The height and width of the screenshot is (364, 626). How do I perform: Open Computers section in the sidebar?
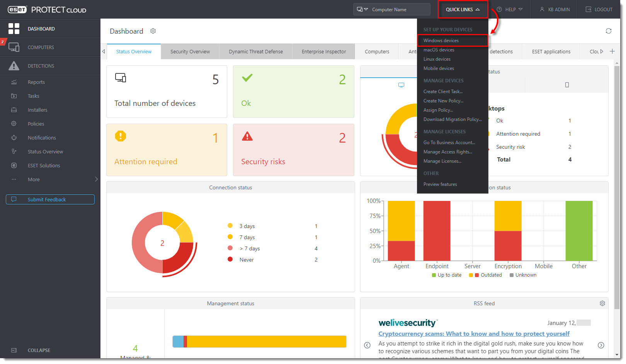[41, 47]
